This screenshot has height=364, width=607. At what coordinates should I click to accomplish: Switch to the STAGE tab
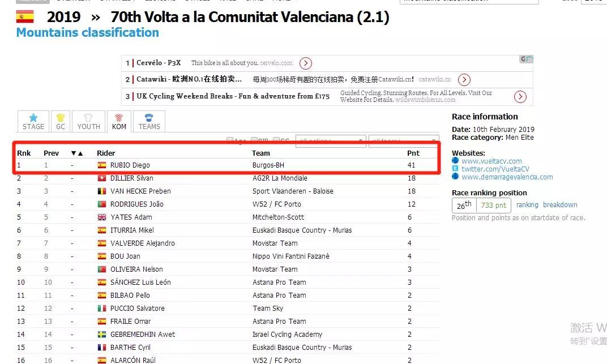pos(33,122)
